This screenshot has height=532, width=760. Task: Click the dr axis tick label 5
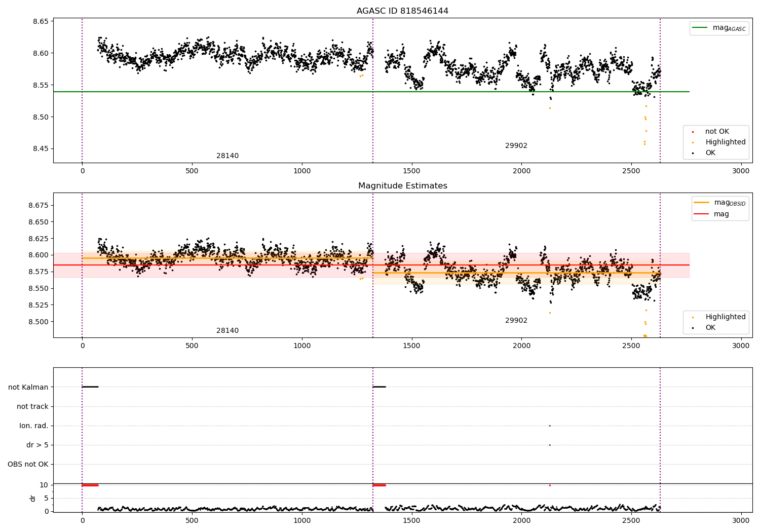coord(46,498)
